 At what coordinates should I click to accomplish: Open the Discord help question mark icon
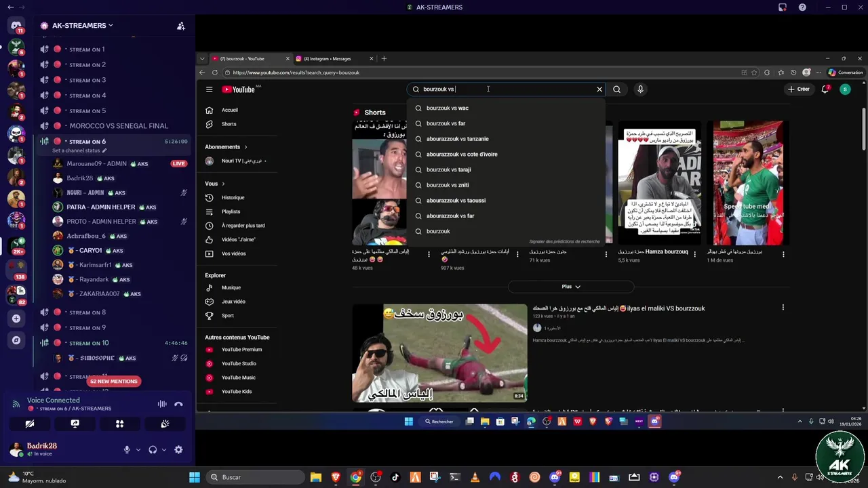click(x=803, y=7)
